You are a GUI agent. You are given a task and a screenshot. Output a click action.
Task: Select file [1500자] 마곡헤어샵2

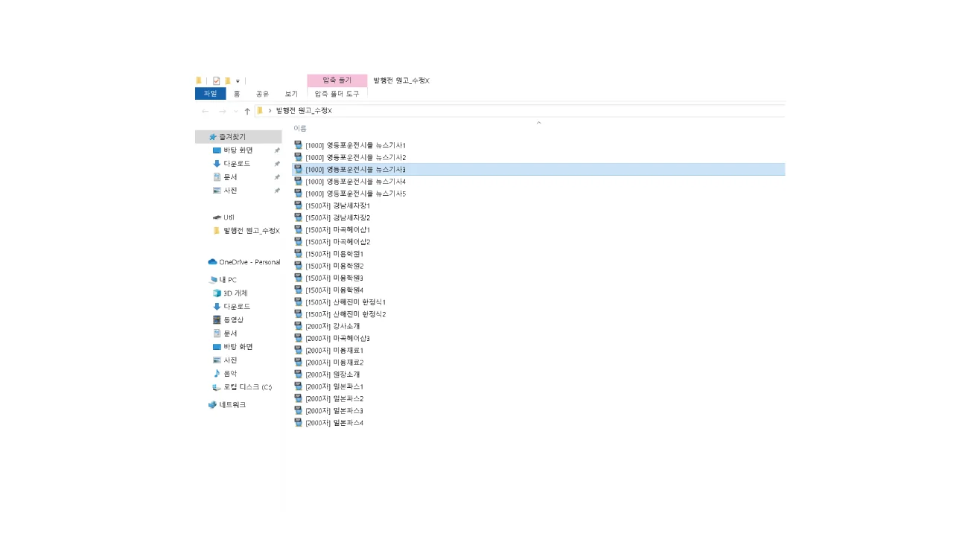(x=337, y=242)
